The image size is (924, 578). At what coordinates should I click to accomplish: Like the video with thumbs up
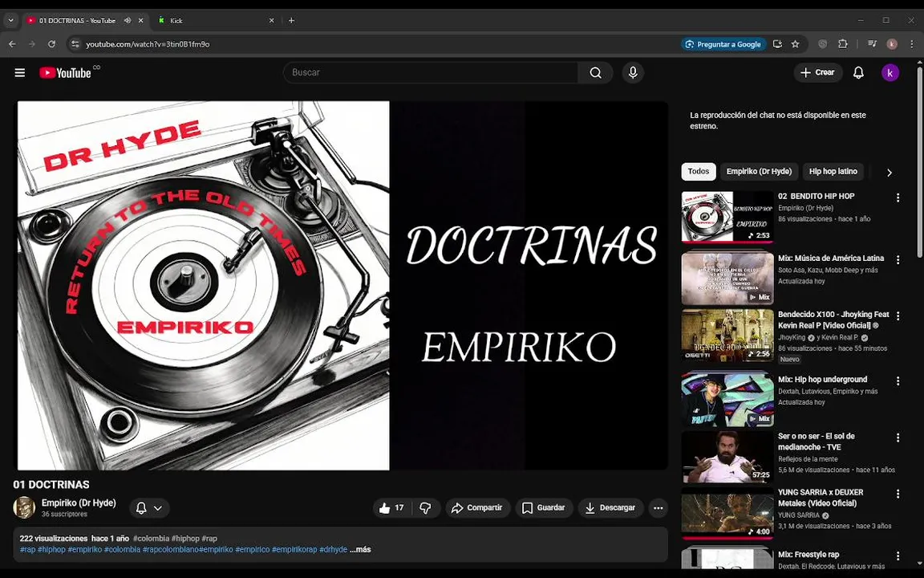pos(393,508)
